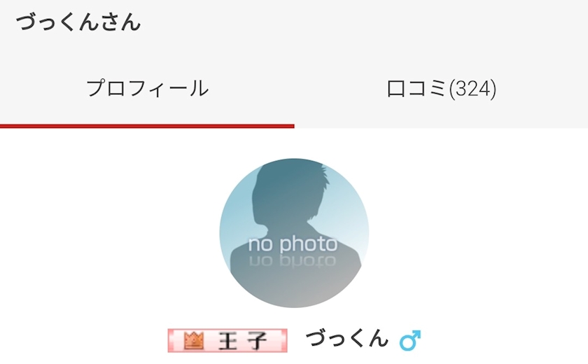
Task: Switch to the プロフィール tab
Action: tap(147, 89)
